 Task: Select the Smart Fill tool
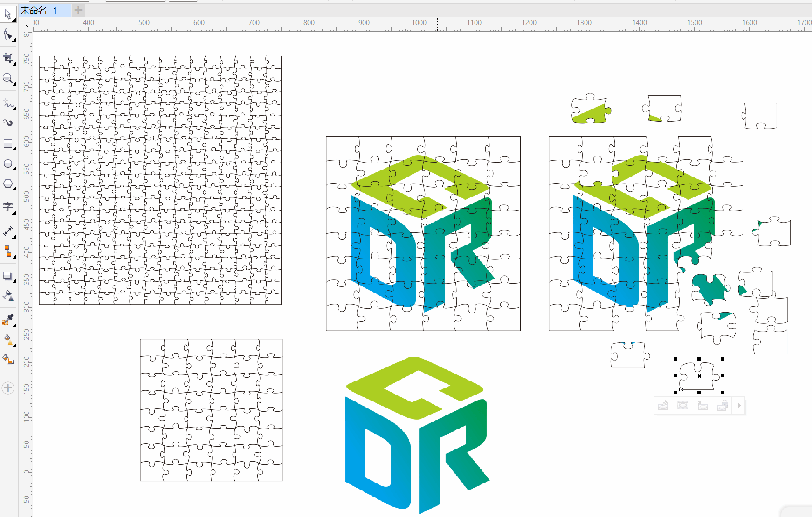pyautogui.click(x=8, y=360)
